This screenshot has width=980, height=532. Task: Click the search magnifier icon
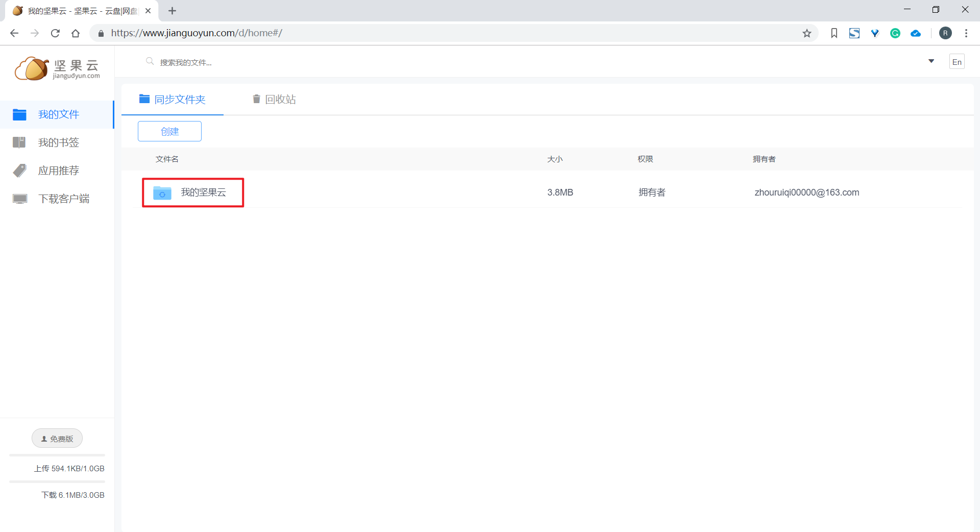click(150, 61)
